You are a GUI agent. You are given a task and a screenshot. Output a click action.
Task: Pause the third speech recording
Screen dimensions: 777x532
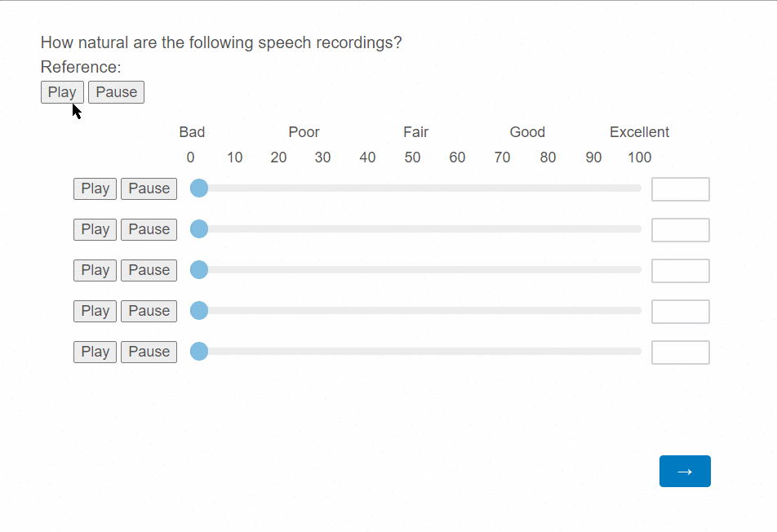pos(149,270)
